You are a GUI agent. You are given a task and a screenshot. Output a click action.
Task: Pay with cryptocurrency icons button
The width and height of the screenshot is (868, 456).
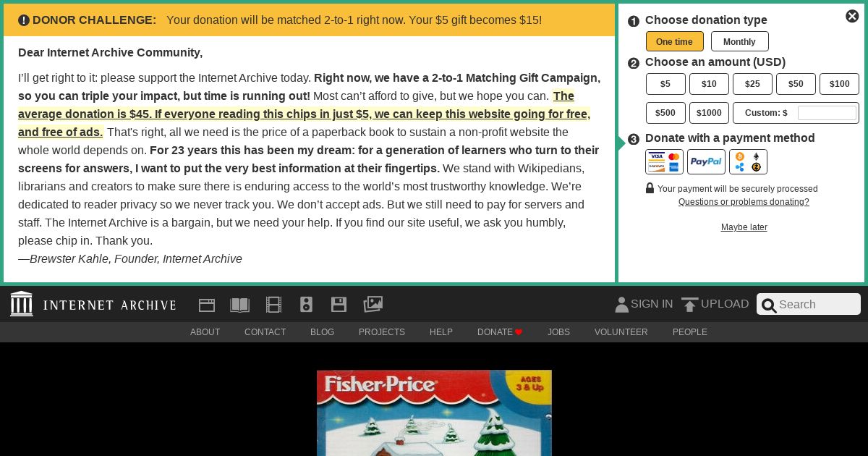tap(748, 162)
